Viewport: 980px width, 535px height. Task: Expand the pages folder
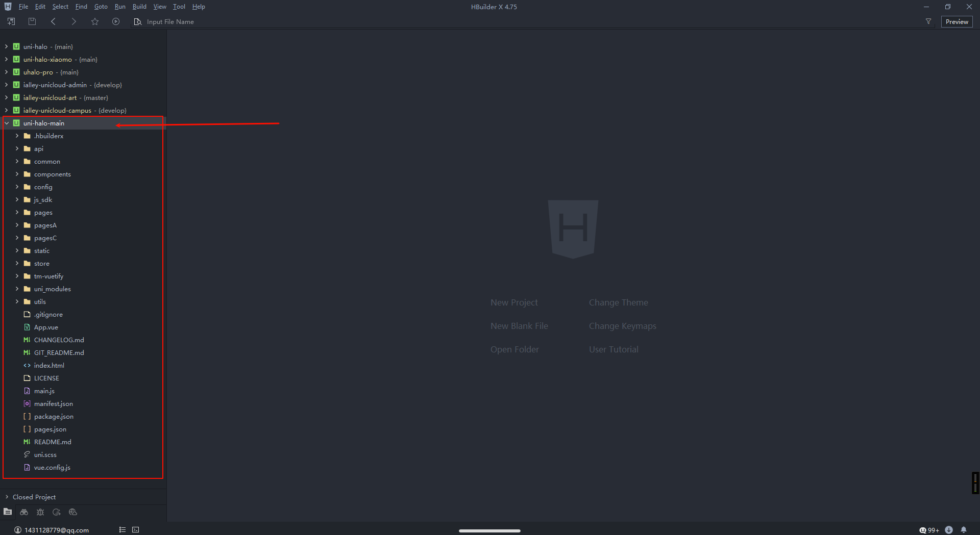point(17,212)
